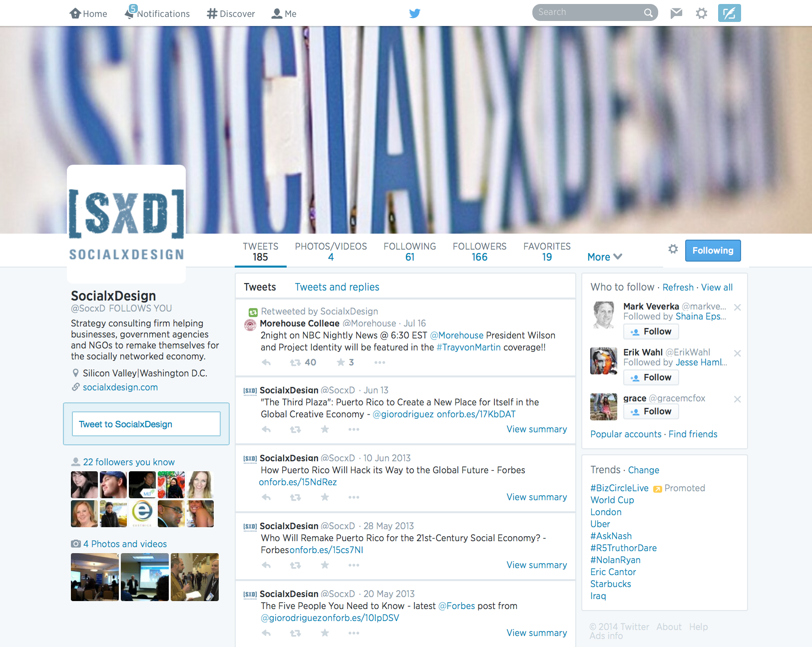Favorite the 20 May 2013 tweet

[325, 633]
